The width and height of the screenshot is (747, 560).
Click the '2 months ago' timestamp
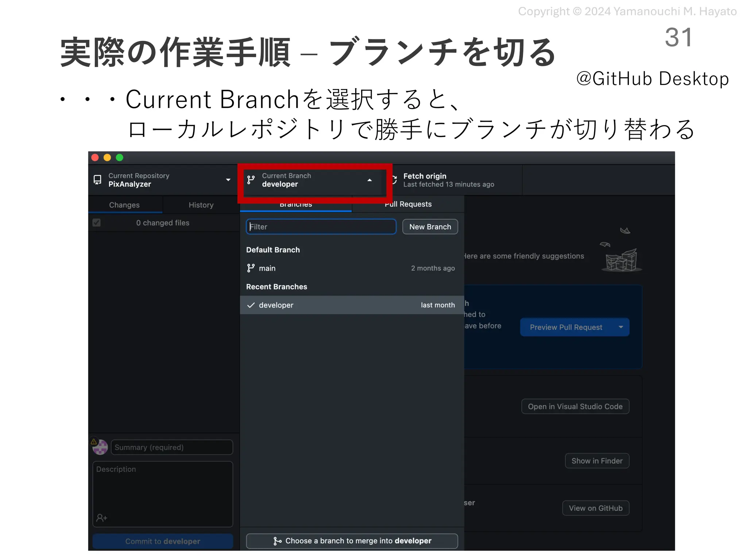point(433,268)
